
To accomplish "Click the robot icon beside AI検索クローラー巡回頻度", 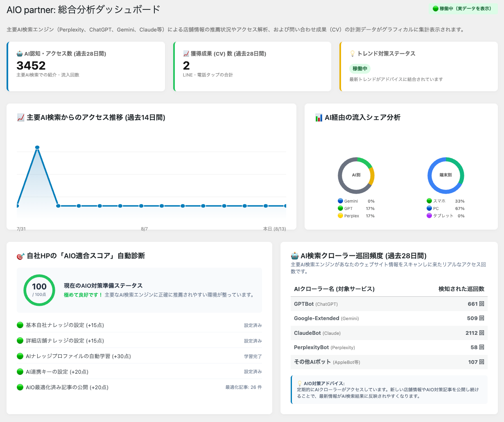I will (295, 256).
